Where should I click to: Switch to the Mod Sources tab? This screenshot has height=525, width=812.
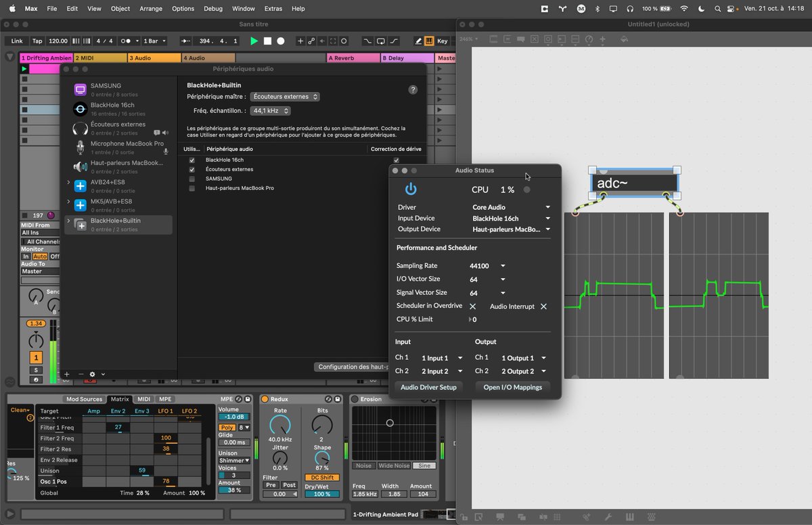tap(84, 399)
